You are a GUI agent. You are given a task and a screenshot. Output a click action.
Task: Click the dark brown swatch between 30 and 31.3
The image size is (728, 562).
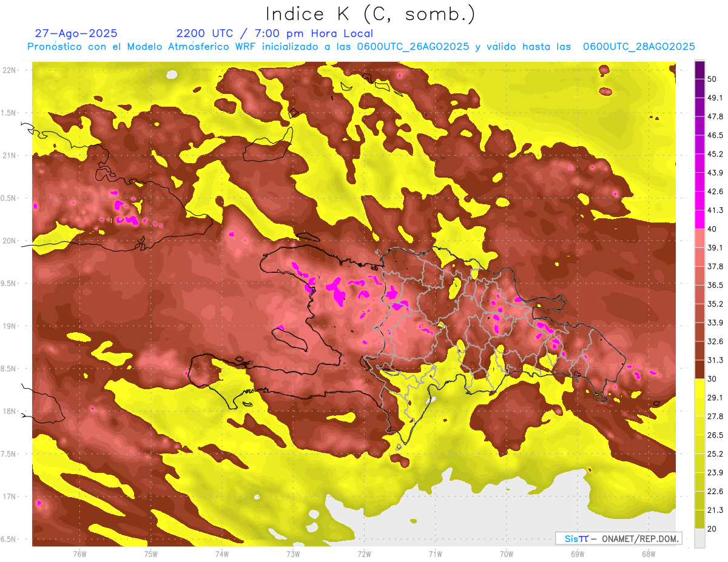(x=699, y=370)
